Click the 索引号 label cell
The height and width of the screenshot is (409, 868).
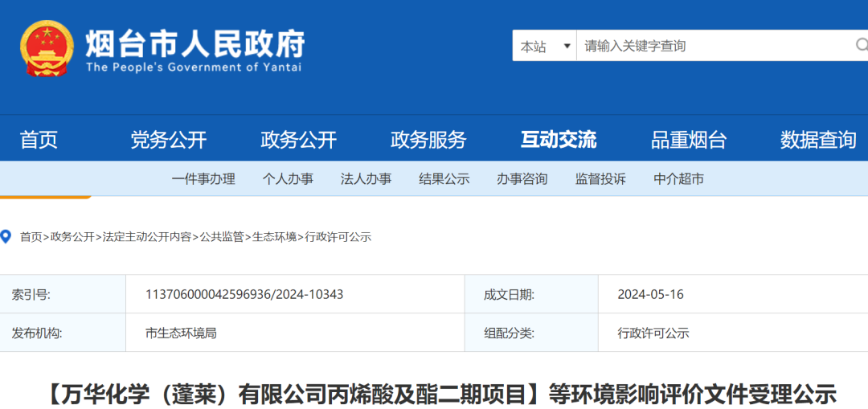(63, 294)
